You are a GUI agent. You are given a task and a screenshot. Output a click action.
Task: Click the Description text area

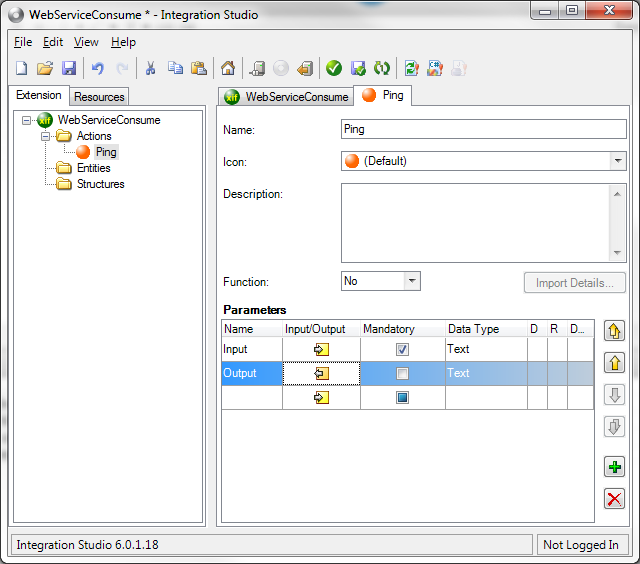(x=475, y=222)
